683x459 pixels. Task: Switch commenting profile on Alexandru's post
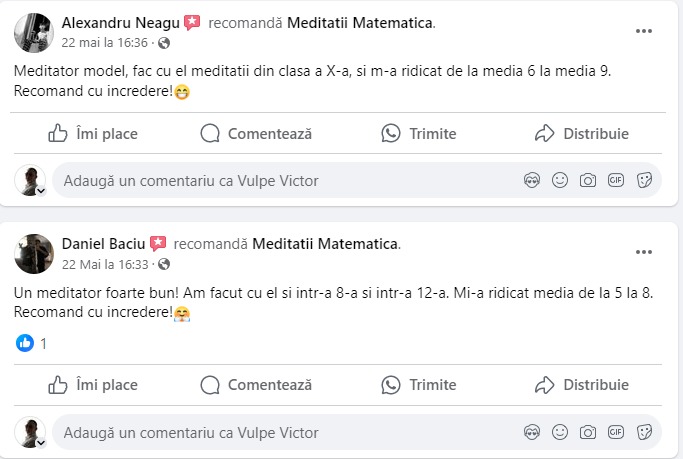tap(33, 181)
